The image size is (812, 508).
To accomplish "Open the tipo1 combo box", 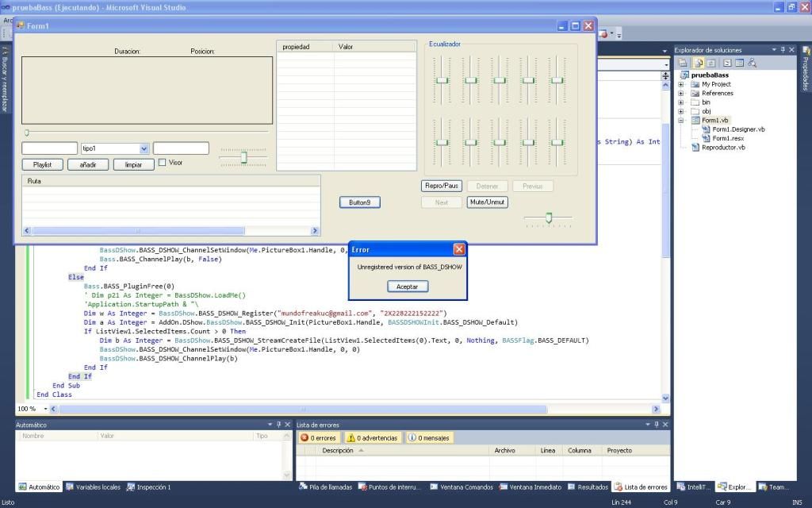I will coord(144,148).
